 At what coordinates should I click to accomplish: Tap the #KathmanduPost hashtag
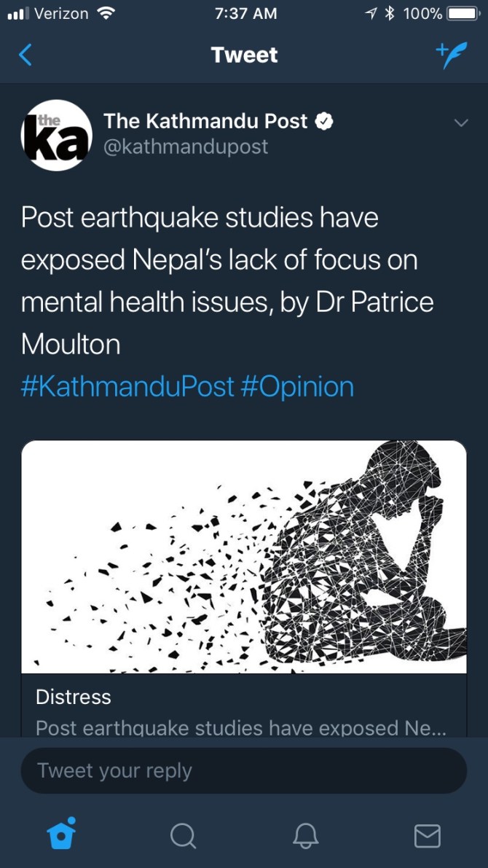pyautogui.click(x=127, y=386)
